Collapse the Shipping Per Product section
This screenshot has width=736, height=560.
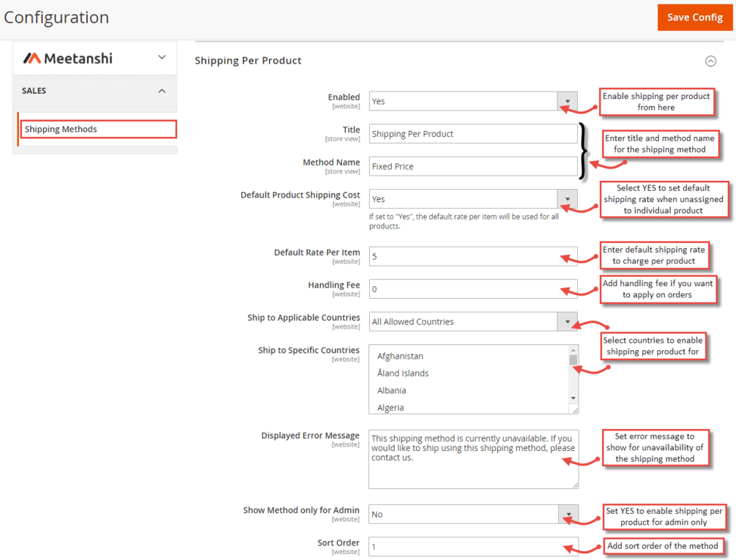710,61
